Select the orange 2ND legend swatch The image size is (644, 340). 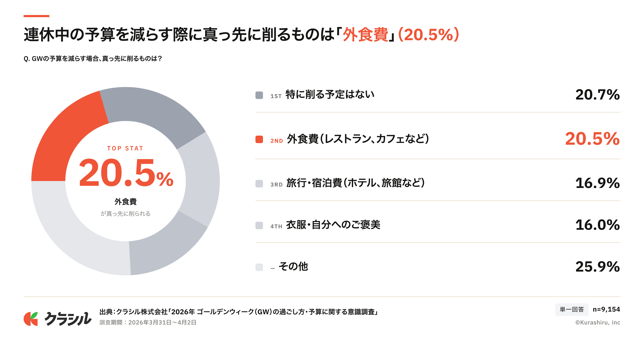(x=259, y=139)
